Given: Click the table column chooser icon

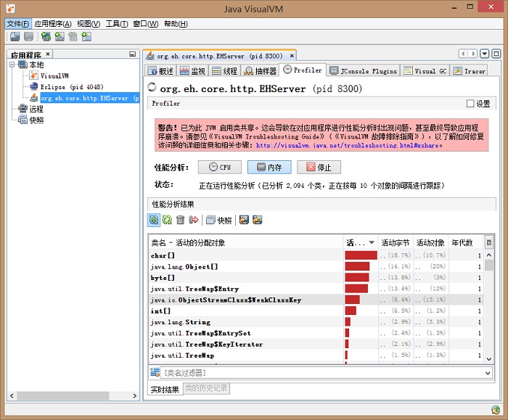Looking at the screenshot, I should click(489, 242).
